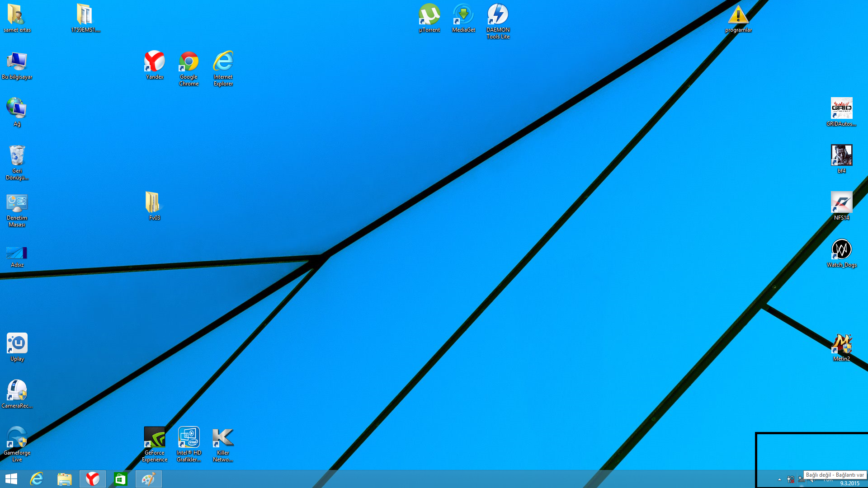The image size is (868, 488).
Task: Launch the GRIDAutosport game shortcut
Action: (841, 112)
